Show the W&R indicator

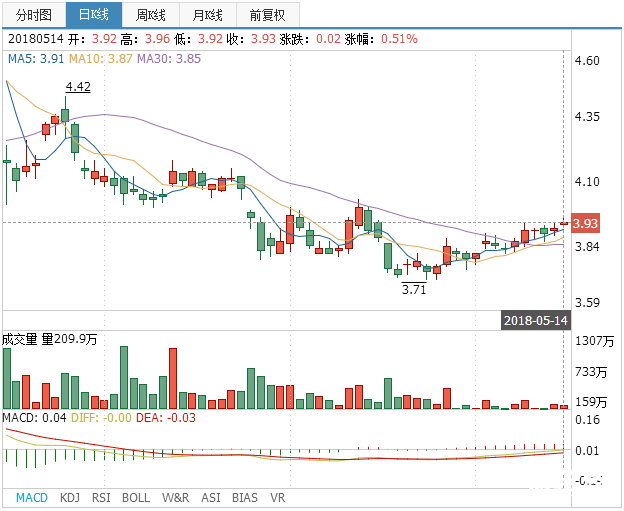[x=176, y=497]
